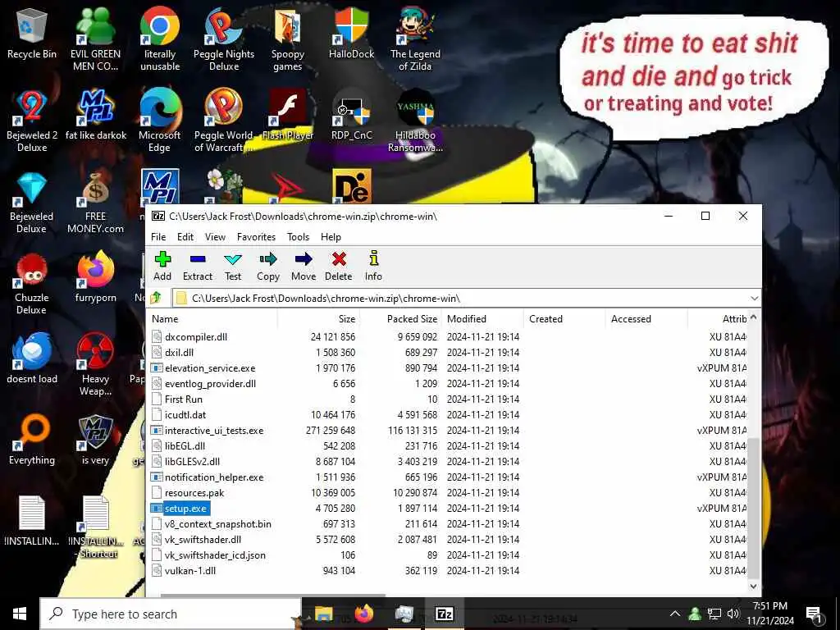Select the furryporn Firefox shortcut

pyautogui.click(x=95, y=278)
